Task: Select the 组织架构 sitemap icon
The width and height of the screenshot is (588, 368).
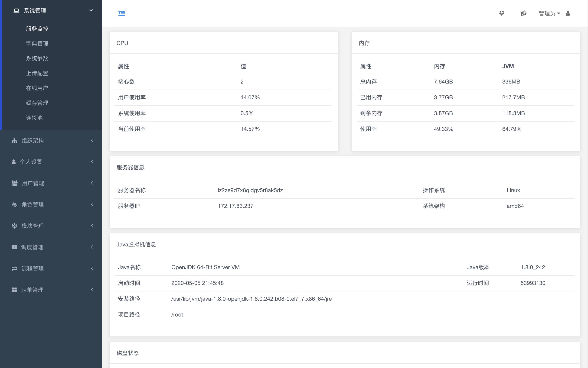Action: 14,140
